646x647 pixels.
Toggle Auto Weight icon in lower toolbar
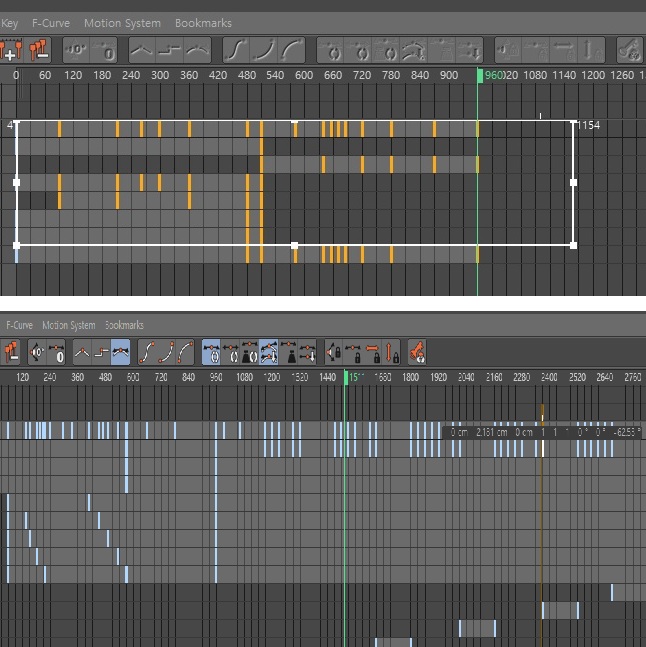288,352
